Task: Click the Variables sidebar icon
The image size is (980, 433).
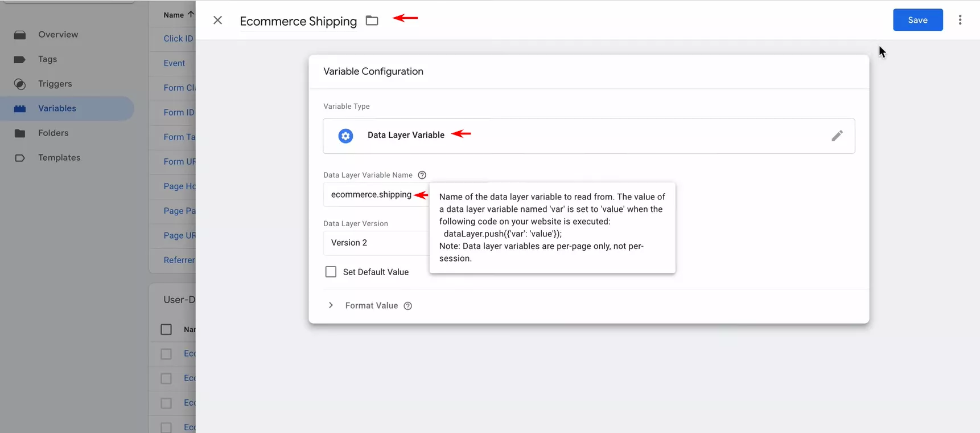Action: (x=20, y=108)
